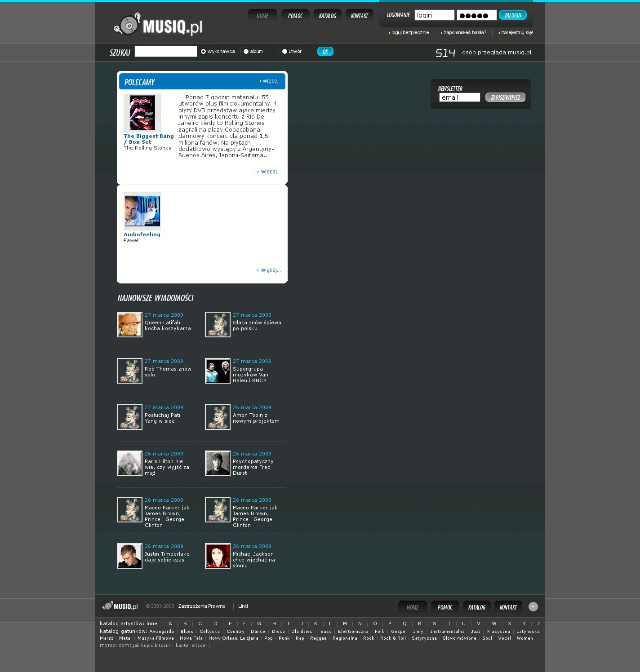
Task: Click the zarejestruj się! link
Action: pos(516,32)
